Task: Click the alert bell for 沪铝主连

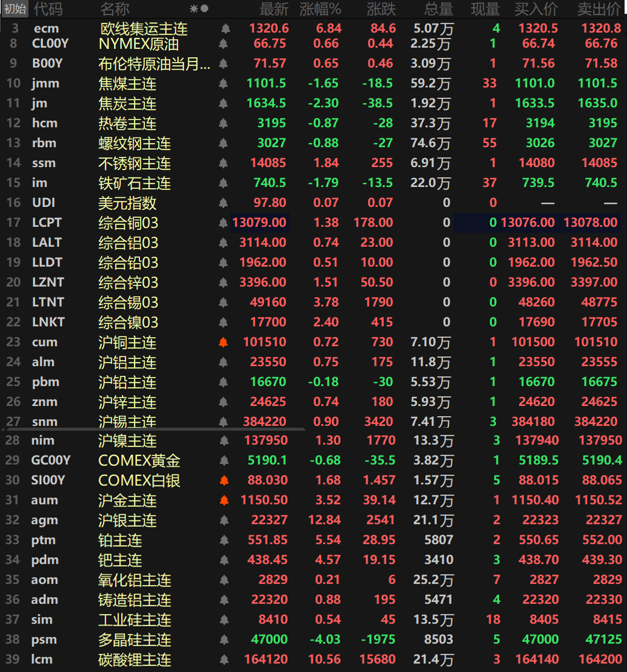Action: [x=223, y=362]
